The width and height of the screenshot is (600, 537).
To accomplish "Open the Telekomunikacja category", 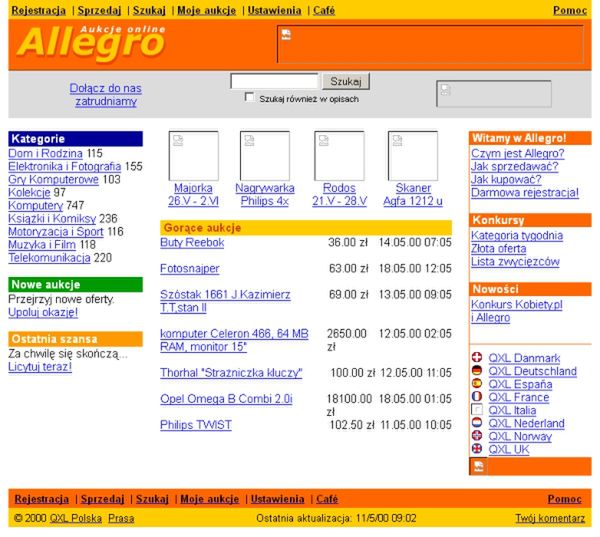I will [x=49, y=258].
